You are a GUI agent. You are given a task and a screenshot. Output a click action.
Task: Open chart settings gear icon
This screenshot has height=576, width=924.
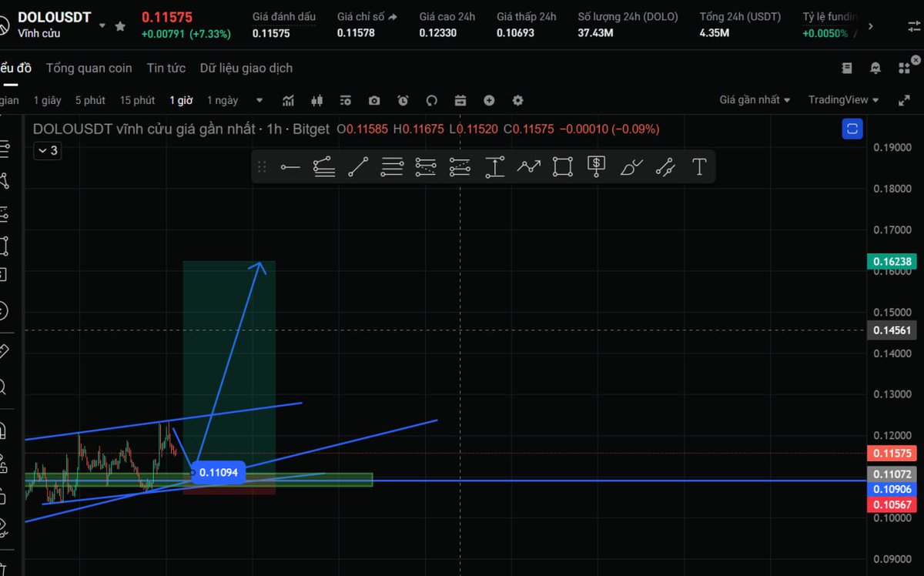coord(517,100)
